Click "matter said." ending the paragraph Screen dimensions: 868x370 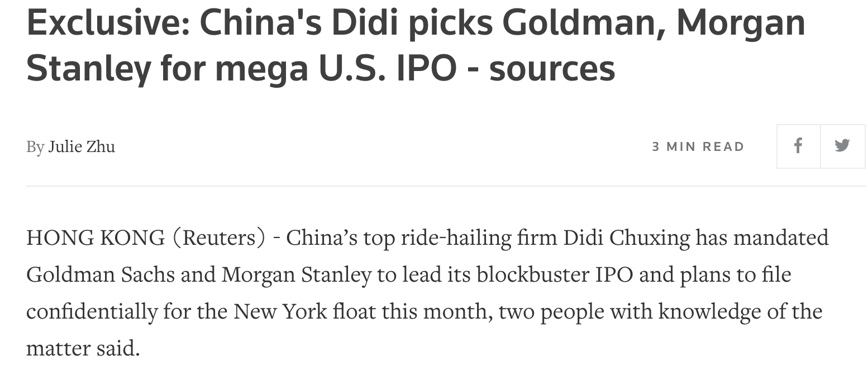[82, 348]
